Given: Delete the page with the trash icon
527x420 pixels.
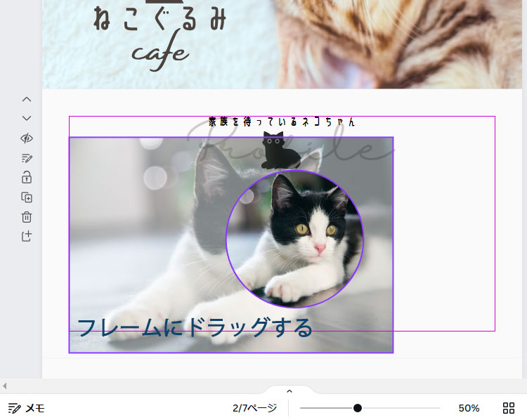Looking at the screenshot, I should click(x=27, y=217).
